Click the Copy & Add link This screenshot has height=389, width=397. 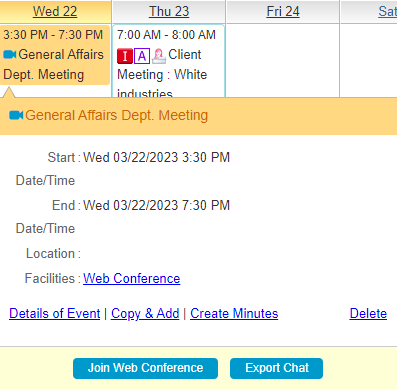(145, 314)
